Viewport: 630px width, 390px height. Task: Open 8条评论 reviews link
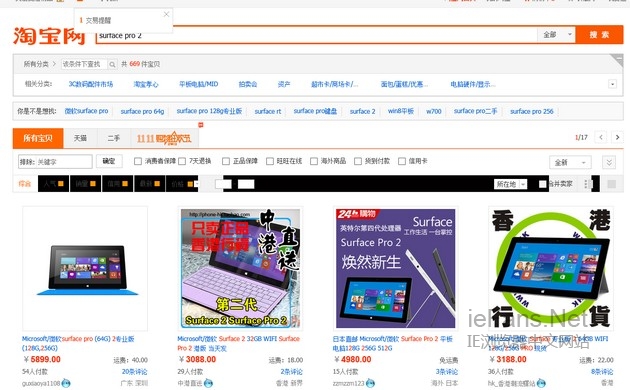tap(602, 372)
